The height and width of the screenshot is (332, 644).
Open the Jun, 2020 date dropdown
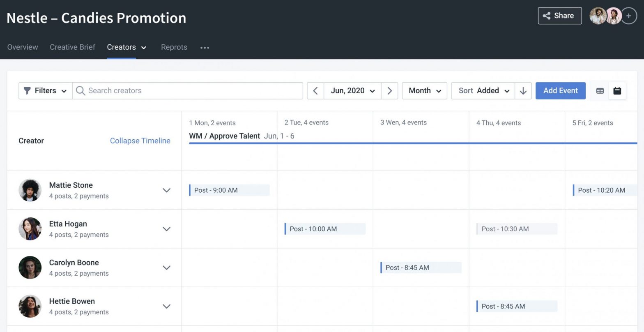click(352, 91)
